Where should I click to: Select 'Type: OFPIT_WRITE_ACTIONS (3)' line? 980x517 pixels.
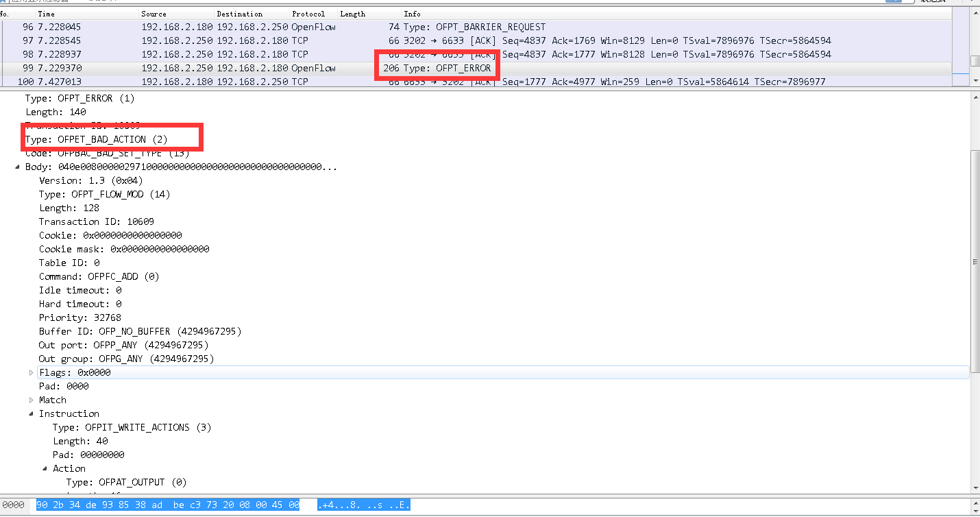(x=132, y=427)
